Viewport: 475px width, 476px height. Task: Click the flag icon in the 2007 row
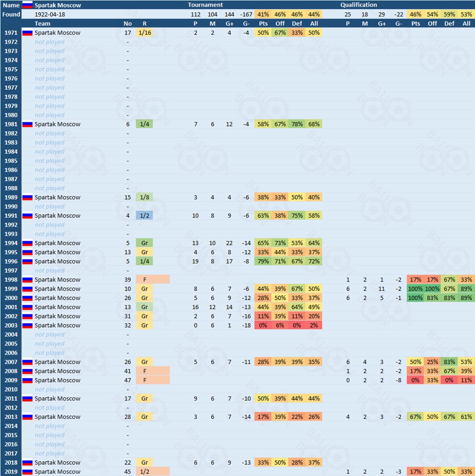(x=27, y=362)
